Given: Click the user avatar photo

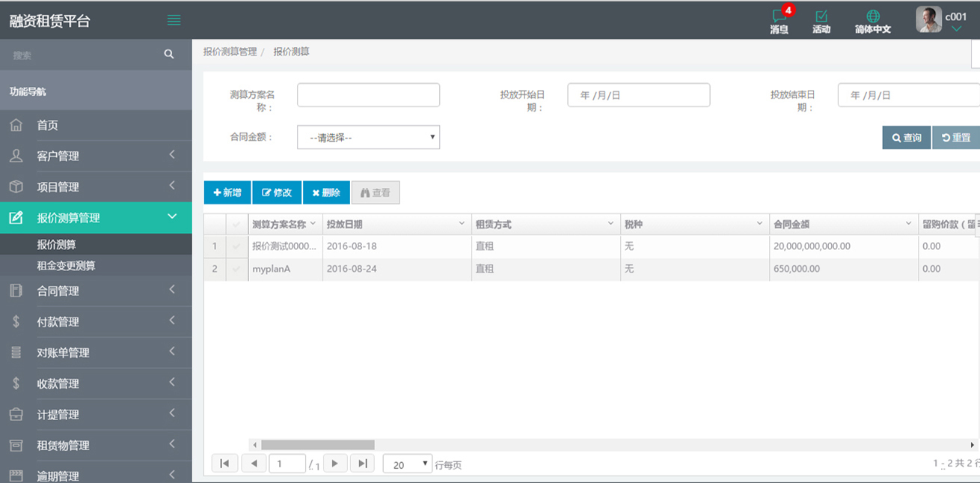Looking at the screenshot, I should pyautogui.click(x=928, y=19).
